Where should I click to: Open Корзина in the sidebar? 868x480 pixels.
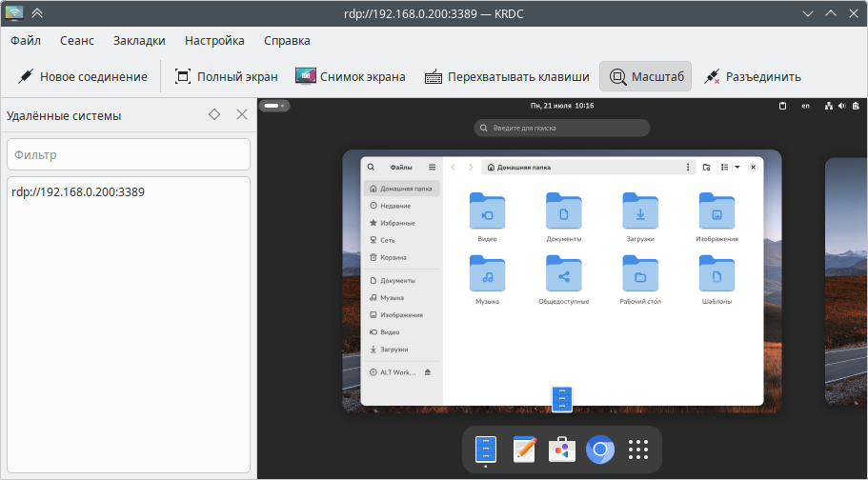pyautogui.click(x=402, y=257)
